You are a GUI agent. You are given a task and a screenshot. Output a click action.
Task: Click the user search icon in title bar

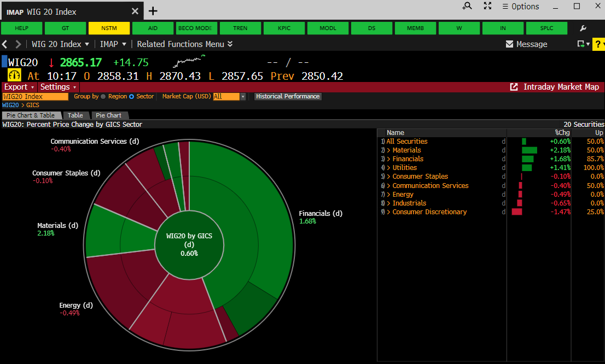(x=467, y=6)
